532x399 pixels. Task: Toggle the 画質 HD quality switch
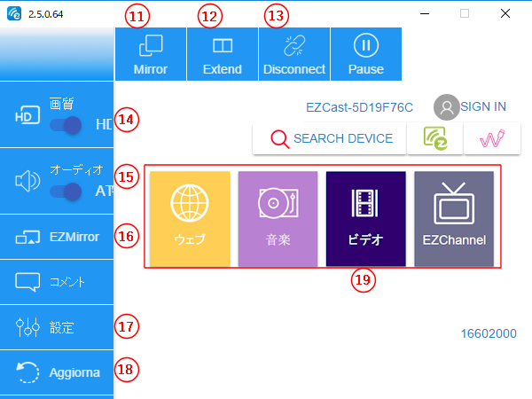pyautogui.click(x=66, y=125)
